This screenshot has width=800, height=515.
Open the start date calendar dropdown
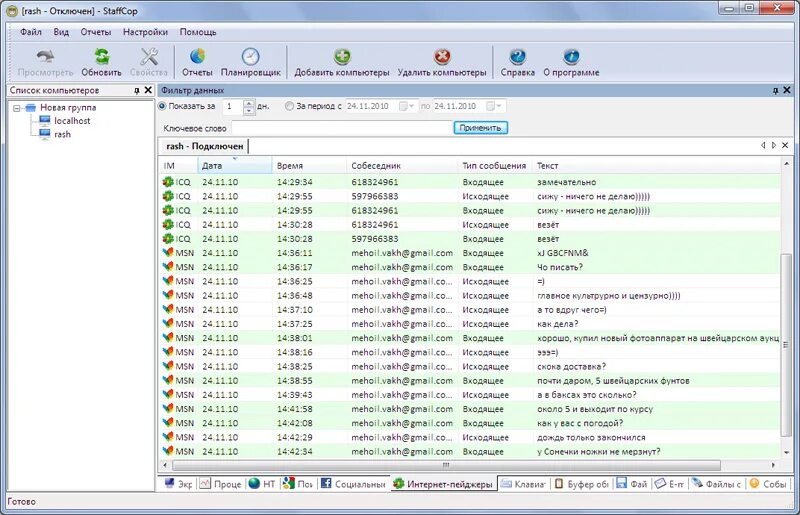[x=407, y=106]
